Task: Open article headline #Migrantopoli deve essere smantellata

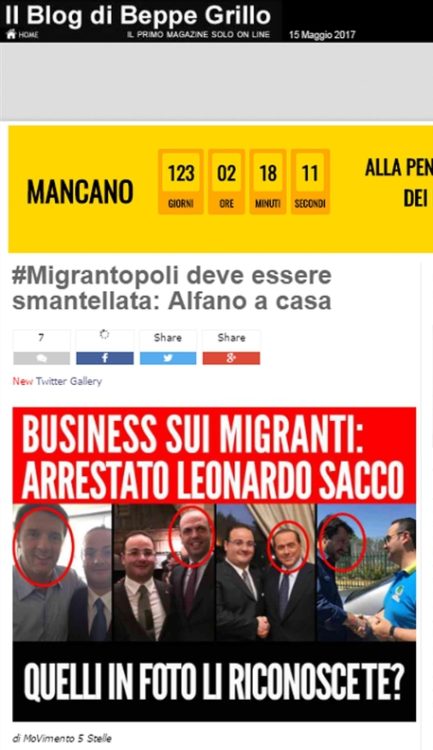Action: [x=172, y=288]
